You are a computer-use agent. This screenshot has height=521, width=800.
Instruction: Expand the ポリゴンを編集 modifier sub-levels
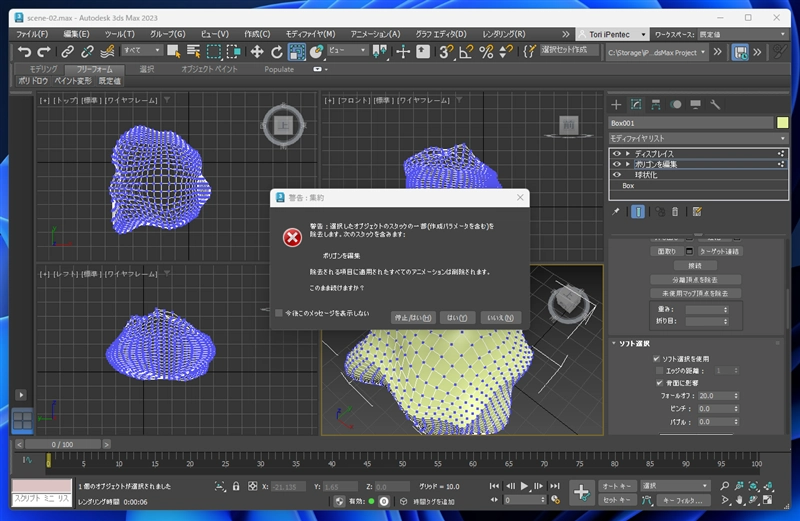pos(628,164)
